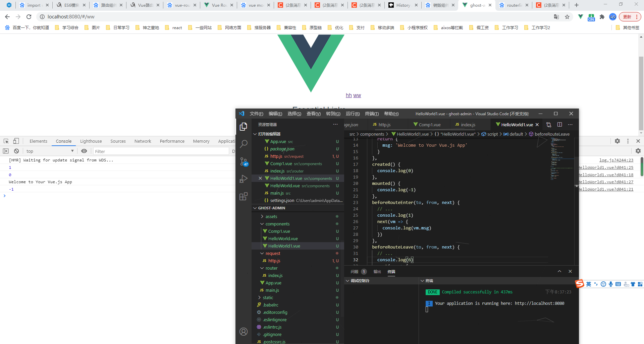The width and height of the screenshot is (644, 344).
Task: Toggle DevTools device toolbar icon
Action: (16, 141)
